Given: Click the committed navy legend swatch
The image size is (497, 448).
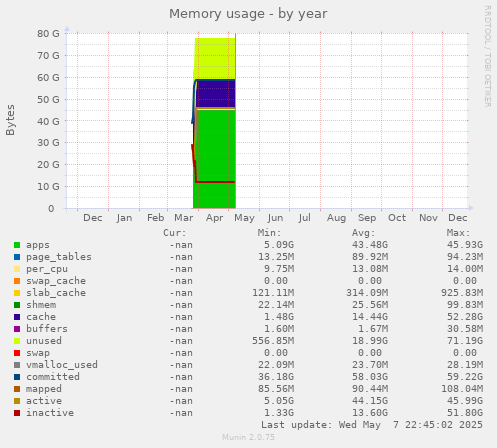Looking at the screenshot, I should coord(17,377).
